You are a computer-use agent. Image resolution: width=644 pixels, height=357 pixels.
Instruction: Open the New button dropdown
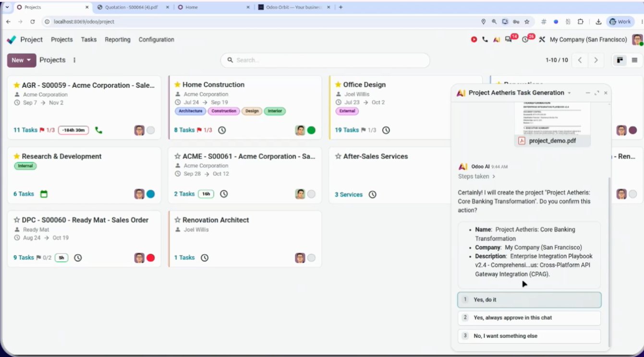(22, 60)
